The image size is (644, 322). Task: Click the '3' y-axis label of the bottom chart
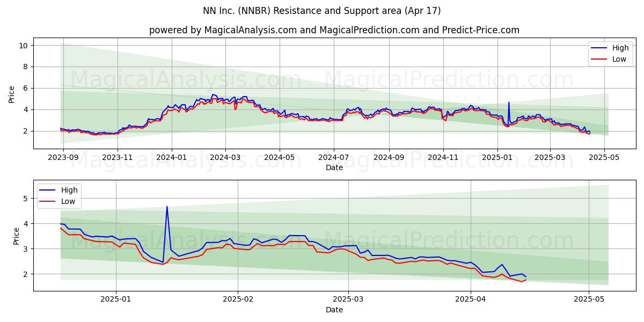pyautogui.click(x=25, y=249)
